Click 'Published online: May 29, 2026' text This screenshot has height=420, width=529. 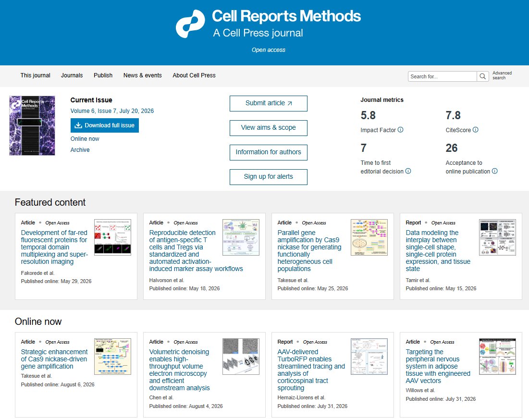56,281
